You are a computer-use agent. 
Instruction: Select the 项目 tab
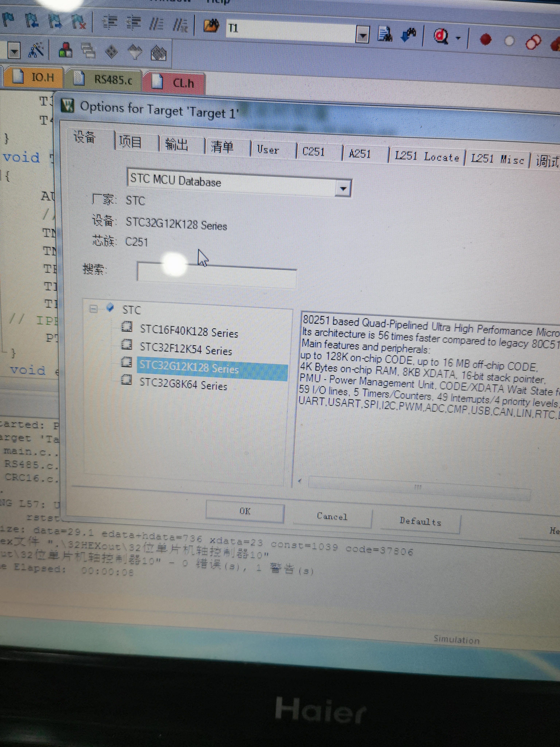coord(130,142)
